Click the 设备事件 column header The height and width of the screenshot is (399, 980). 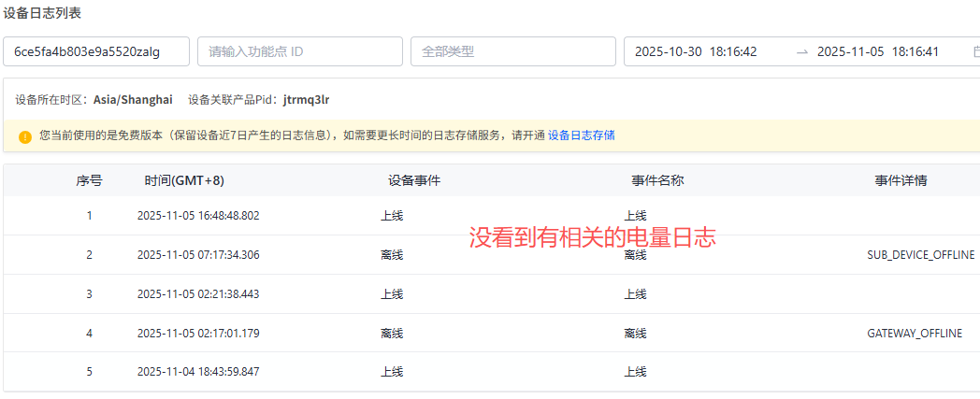(413, 180)
